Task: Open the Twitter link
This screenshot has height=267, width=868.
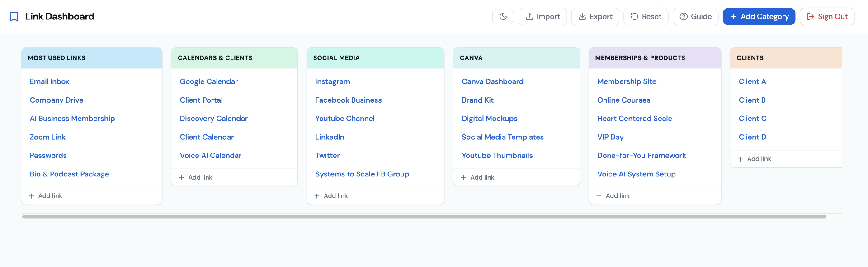Action: pos(327,156)
